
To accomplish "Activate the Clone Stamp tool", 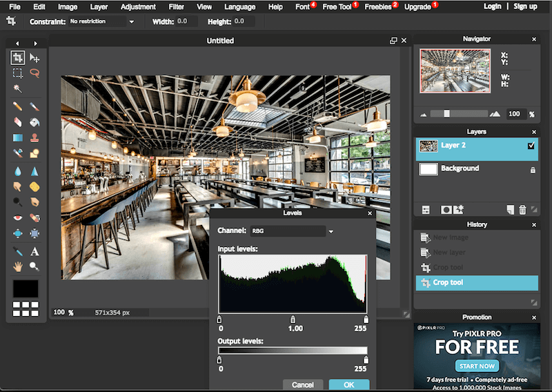I will 34,137.
